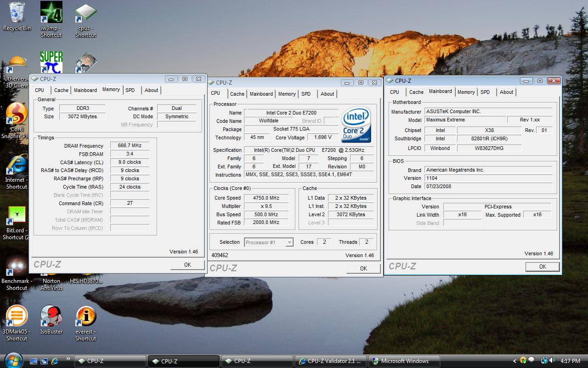Open Mainboard tab in center CPU-Z window

[261, 94]
